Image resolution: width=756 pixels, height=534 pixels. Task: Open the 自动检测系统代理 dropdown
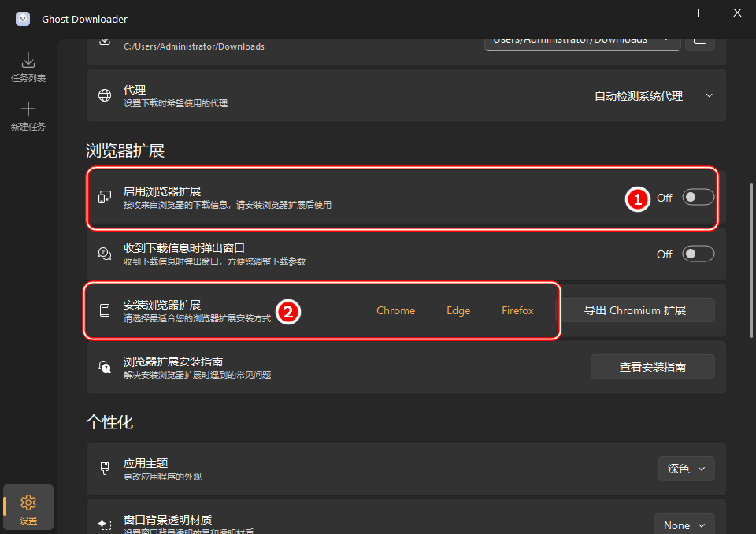654,95
